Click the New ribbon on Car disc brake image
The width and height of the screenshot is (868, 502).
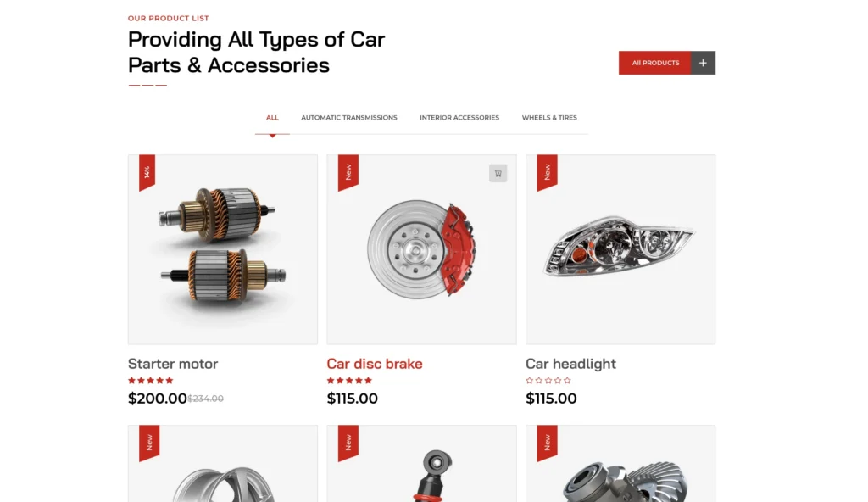coord(348,172)
